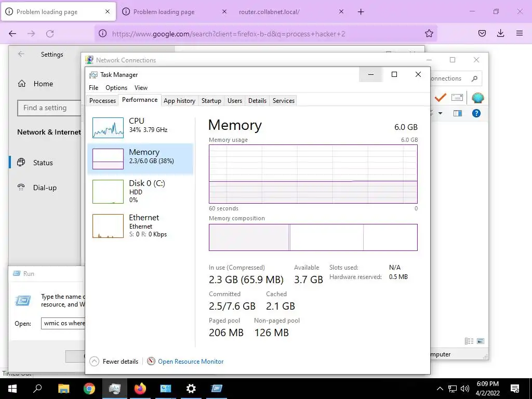
Task: Click the Open field in Run dialog
Action: click(x=63, y=323)
